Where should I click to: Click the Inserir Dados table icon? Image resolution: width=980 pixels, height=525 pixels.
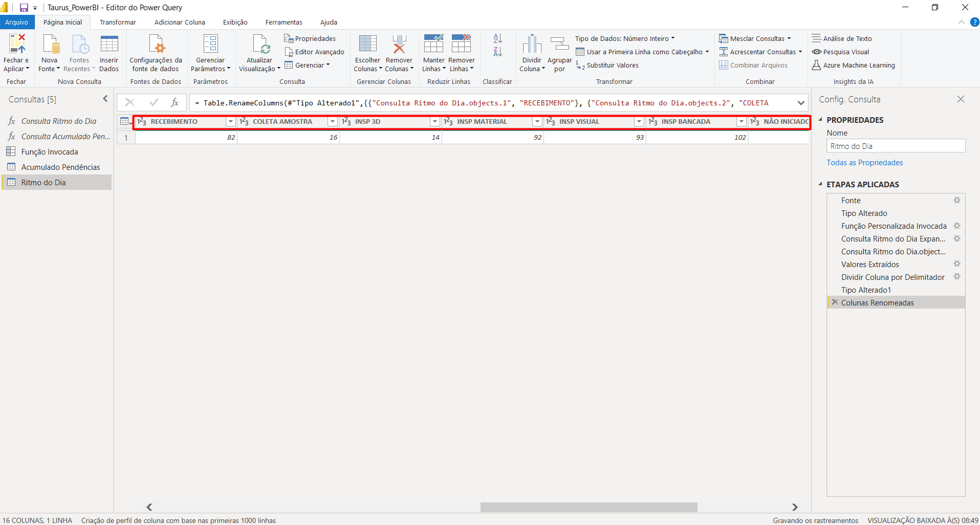click(109, 44)
